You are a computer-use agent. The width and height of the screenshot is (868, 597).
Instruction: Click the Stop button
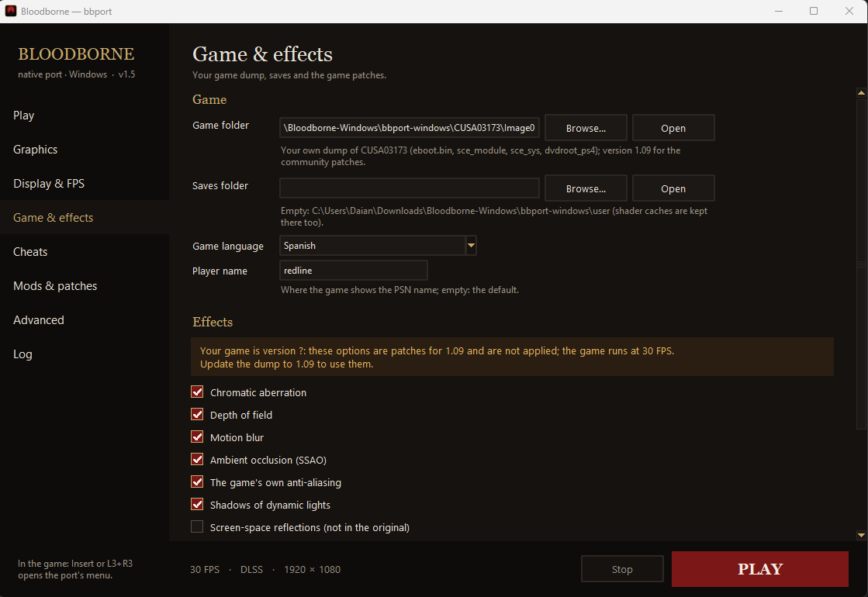pos(622,569)
